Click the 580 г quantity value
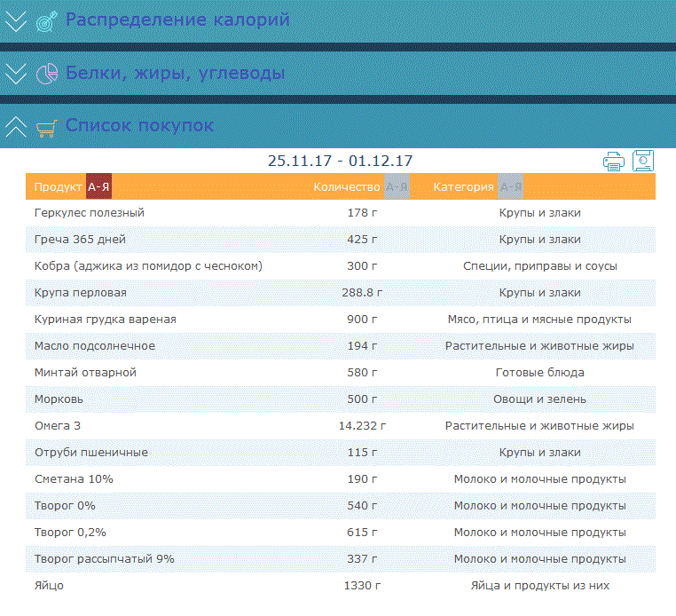The image size is (676, 616). [362, 373]
